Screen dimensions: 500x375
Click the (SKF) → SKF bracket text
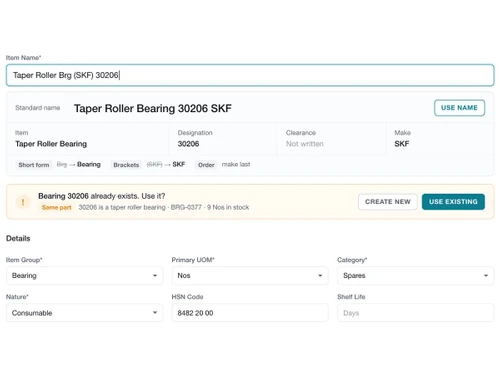tap(166, 164)
